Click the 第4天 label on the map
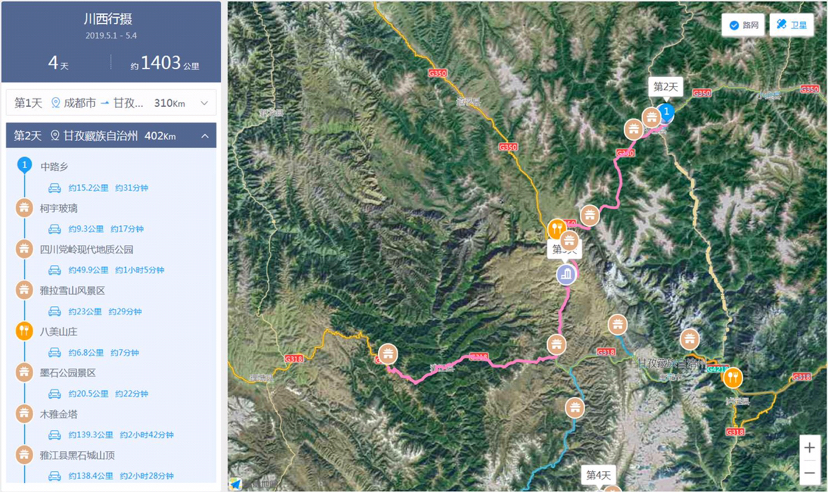 (598, 475)
